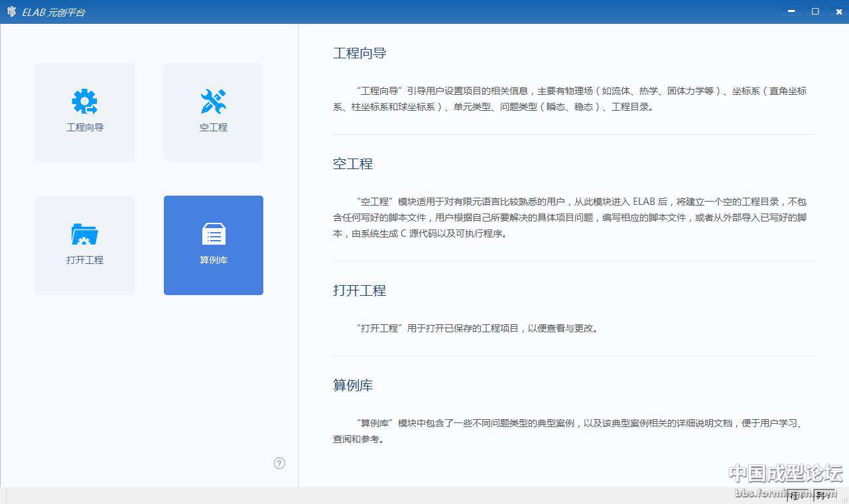Click the 打开工程 heading on the right
This screenshot has height=504, width=849.
(359, 290)
